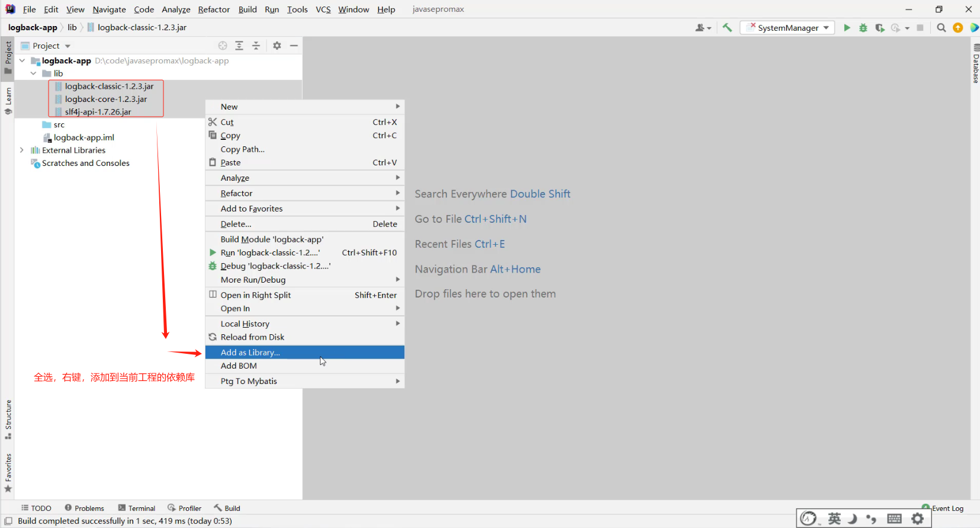
Task: Select Add to Favorites entry
Action: pyautogui.click(x=304, y=209)
